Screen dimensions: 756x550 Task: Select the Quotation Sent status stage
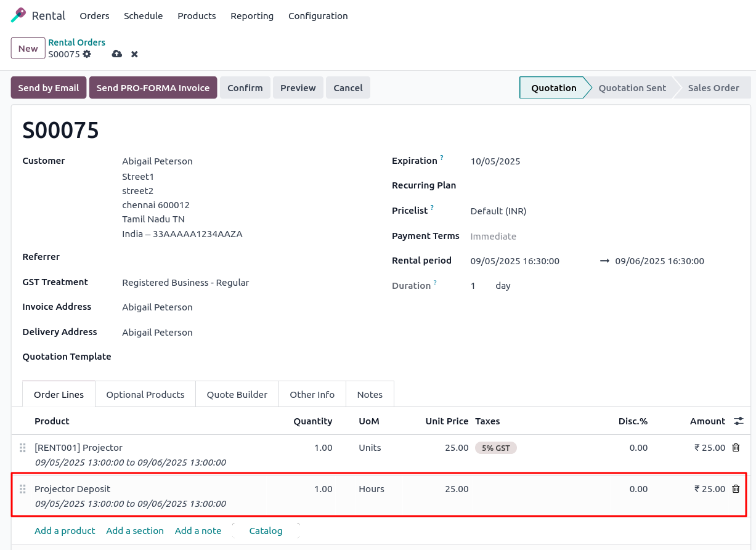pyautogui.click(x=632, y=88)
